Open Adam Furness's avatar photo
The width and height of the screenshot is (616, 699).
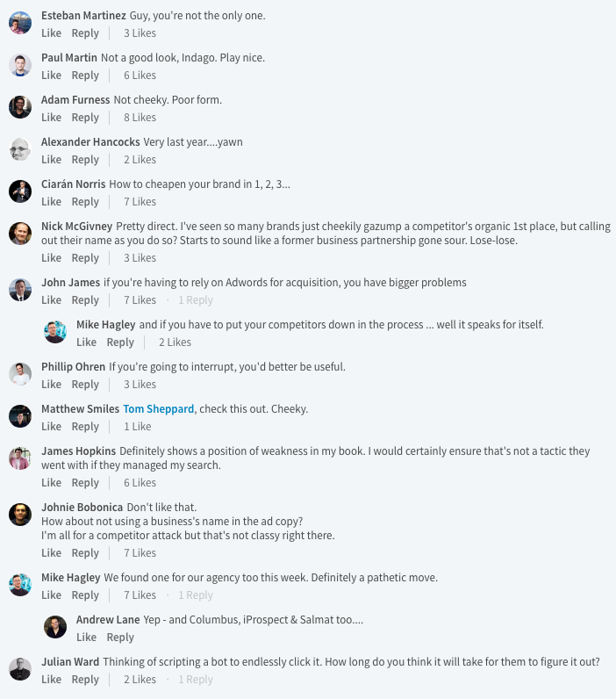coord(20,107)
